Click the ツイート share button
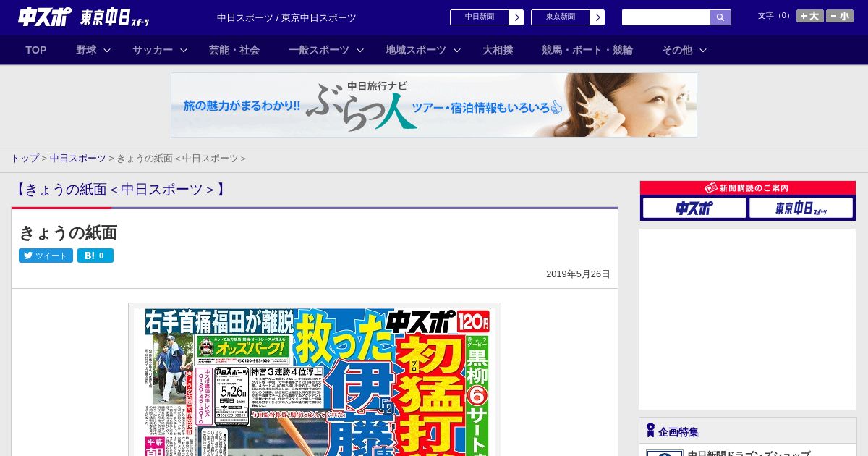Screen dimensions: 868x456 (46, 256)
